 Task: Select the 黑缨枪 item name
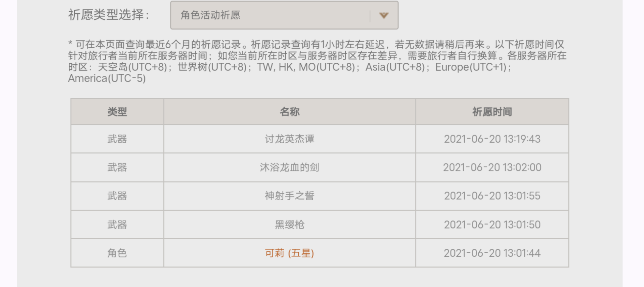tap(290, 225)
